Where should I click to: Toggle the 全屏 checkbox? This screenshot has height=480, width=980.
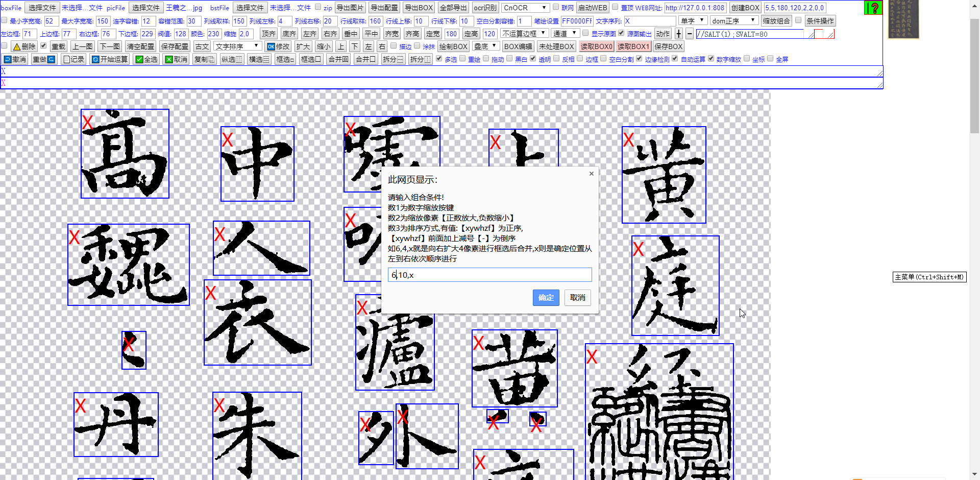[x=770, y=59]
